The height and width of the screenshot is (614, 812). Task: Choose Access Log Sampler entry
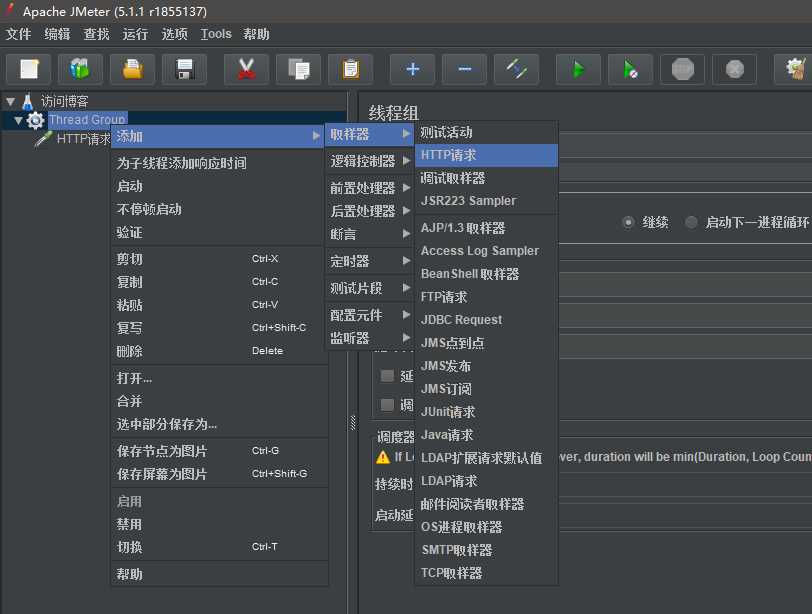coord(486,251)
